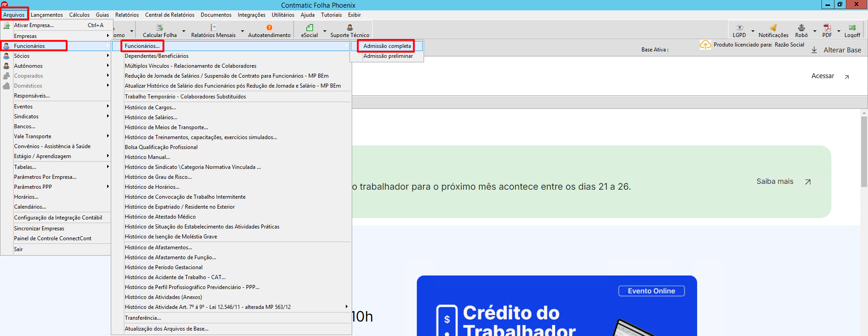Image resolution: width=868 pixels, height=336 pixels.
Task: Select Funcionários in the Arquivos menu
Action: coord(56,46)
